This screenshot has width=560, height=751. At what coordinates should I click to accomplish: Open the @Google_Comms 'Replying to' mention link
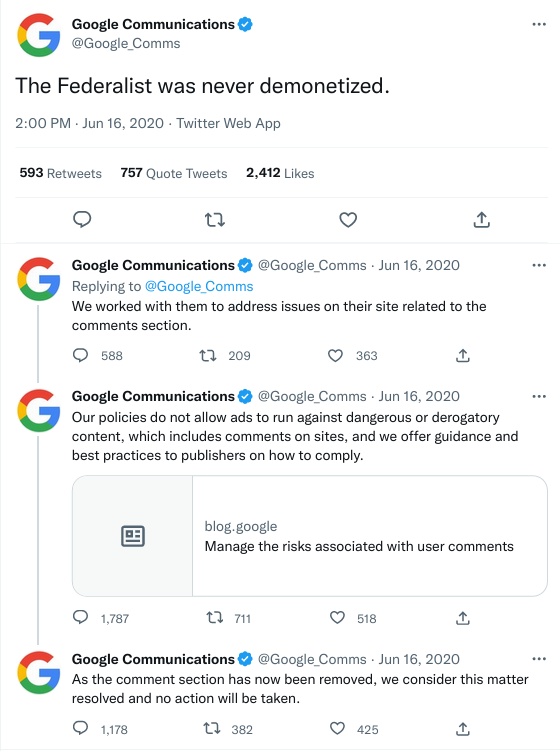[199, 286]
